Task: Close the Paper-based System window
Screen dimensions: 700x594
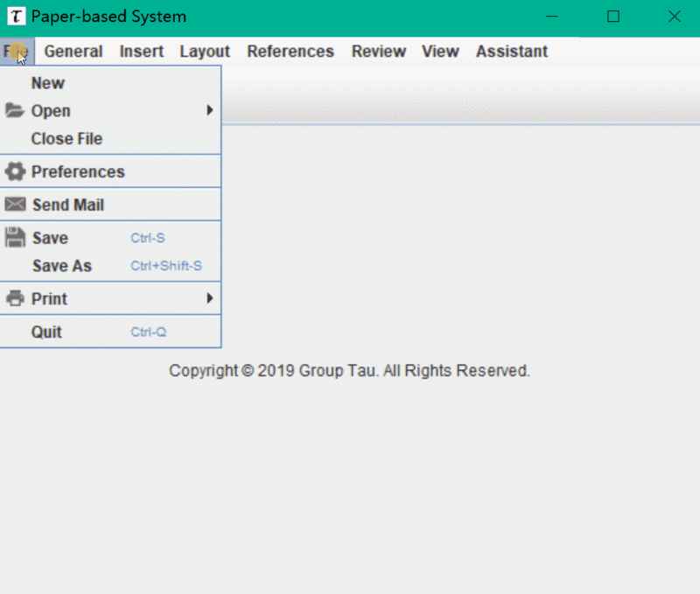Action: coord(674,17)
